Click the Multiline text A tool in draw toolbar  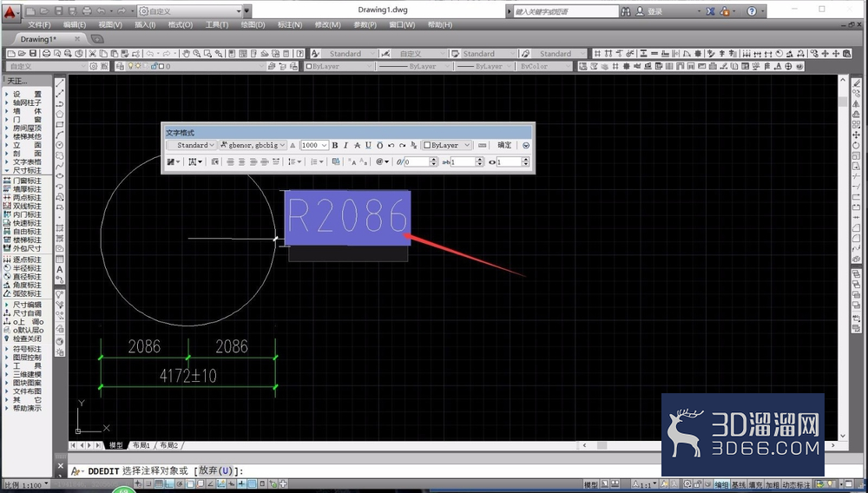point(60,269)
